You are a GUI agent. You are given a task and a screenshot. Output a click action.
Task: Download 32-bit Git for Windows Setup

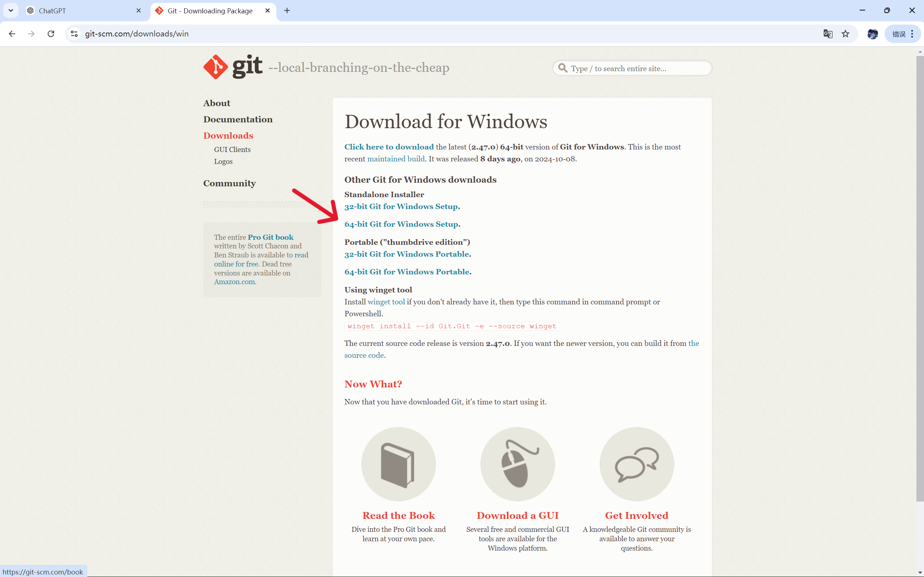pos(401,207)
